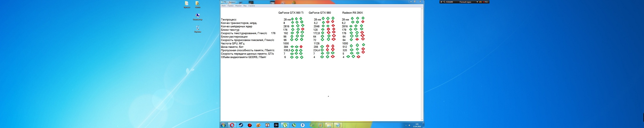Open the Windows Start menu
Viewport: 644px width, 128px height.
click(223, 125)
